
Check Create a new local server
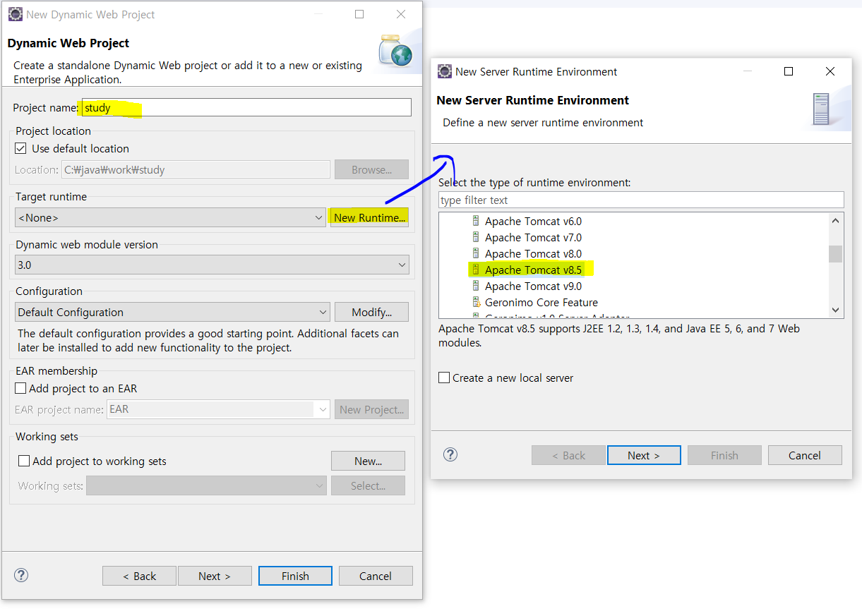(x=444, y=378)
